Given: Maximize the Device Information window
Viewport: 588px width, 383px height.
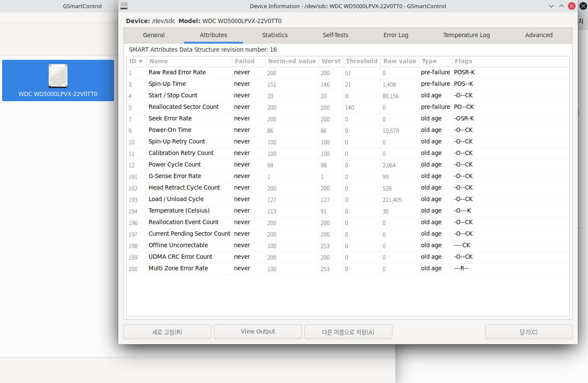Looking at the screenshot, I should click(562, 6).
